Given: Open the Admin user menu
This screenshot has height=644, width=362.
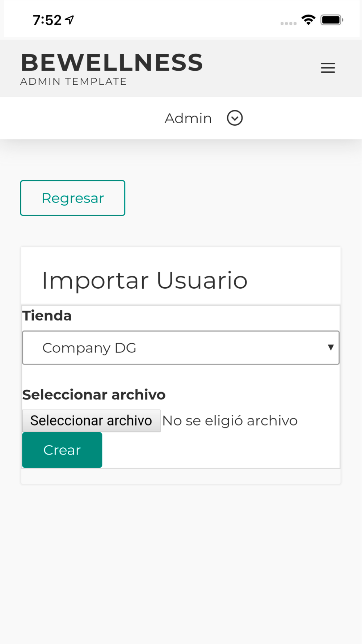Looking at the screenshot, I should (188, 118).
